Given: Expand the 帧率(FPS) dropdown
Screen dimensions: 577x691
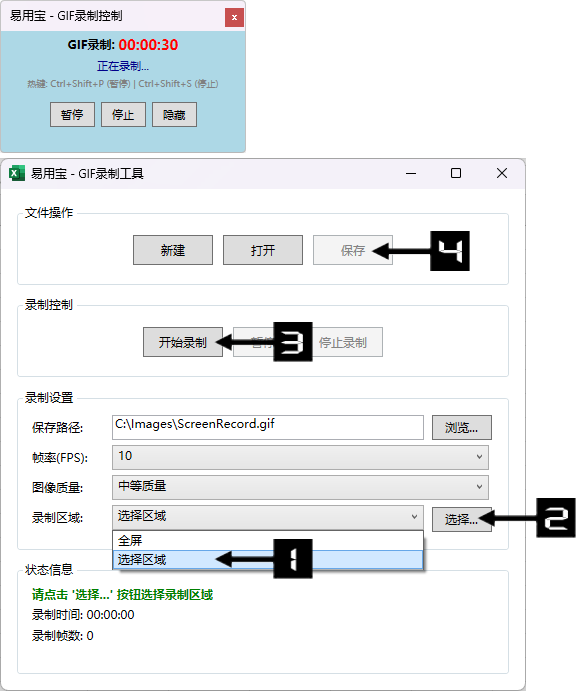Looking at the screenshot, I should point(300,457).
